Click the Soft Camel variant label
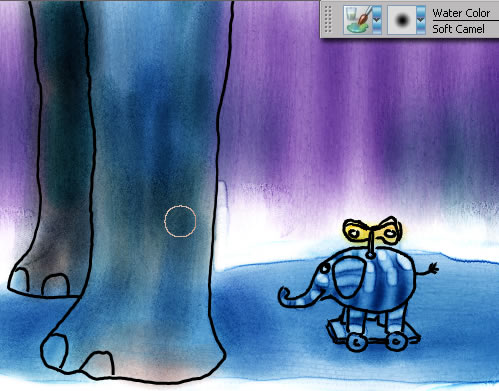This screenshot has width=499, height=391. tap(458, 29)
